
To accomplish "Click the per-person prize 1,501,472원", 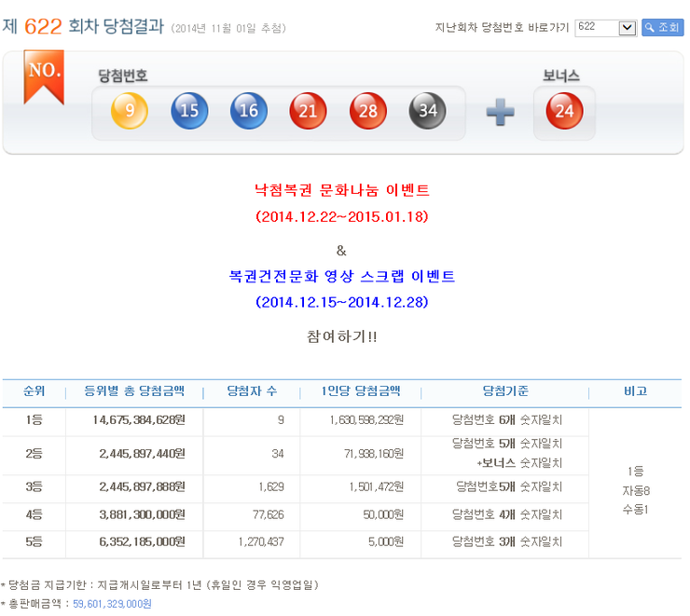I will (377, 486).
